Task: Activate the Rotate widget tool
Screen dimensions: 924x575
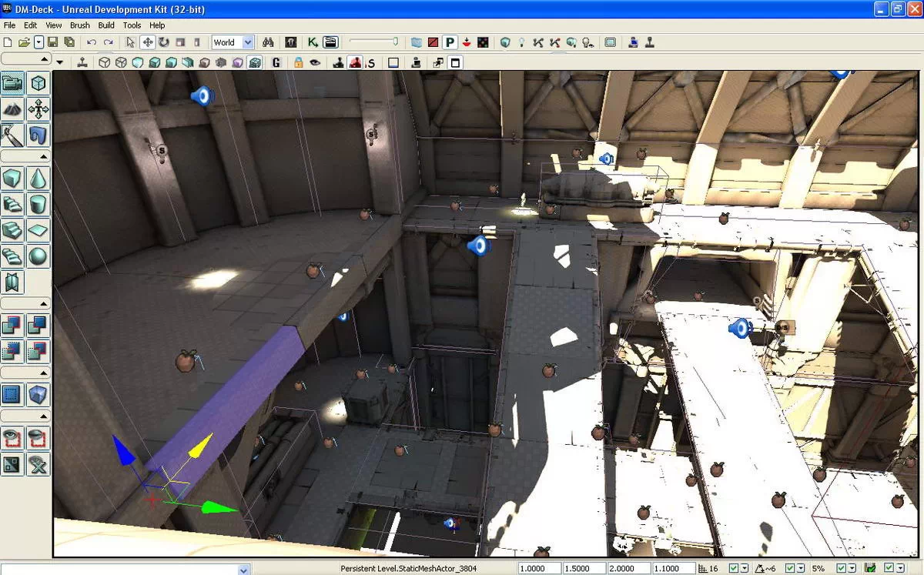Action: (x=163, y=42)
